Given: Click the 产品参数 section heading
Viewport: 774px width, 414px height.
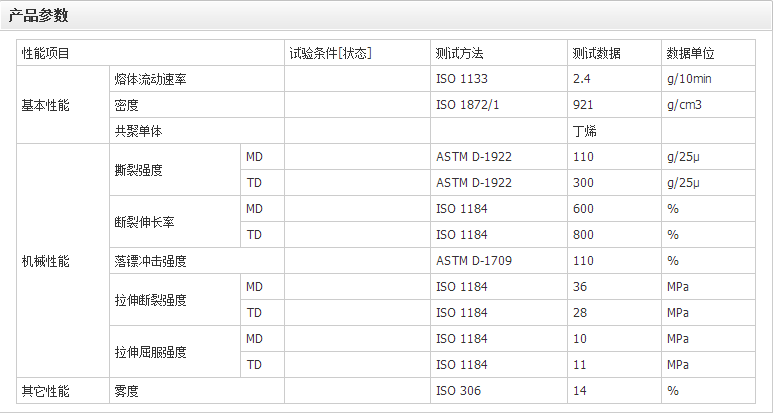Looking at the screenshot, I should pyautogui.click(x=38, y=16).
